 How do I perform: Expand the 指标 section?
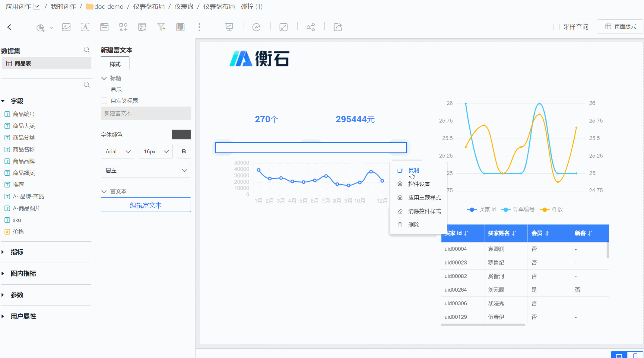[x=17, y=252]
